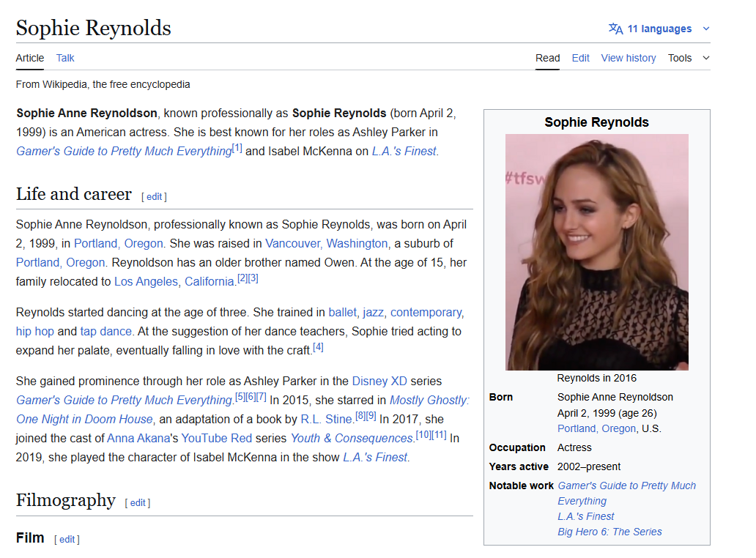Click the 'Reynolds in 2016' caption
756x558 pixels.
[x=596, y=379]
